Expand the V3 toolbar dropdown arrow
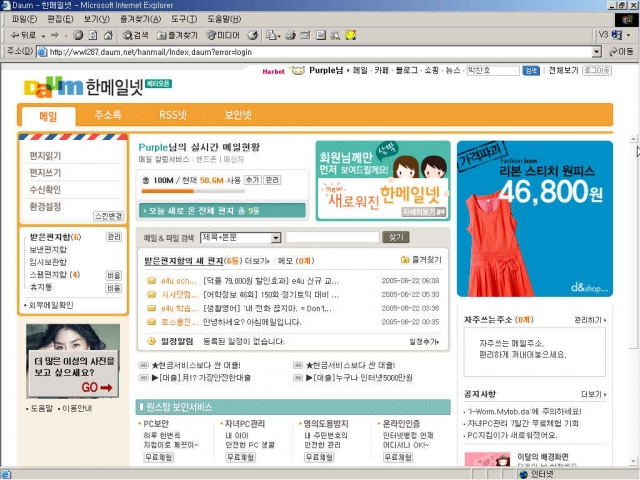This screenshot has width=640, height=480. (x=629, y=36)
